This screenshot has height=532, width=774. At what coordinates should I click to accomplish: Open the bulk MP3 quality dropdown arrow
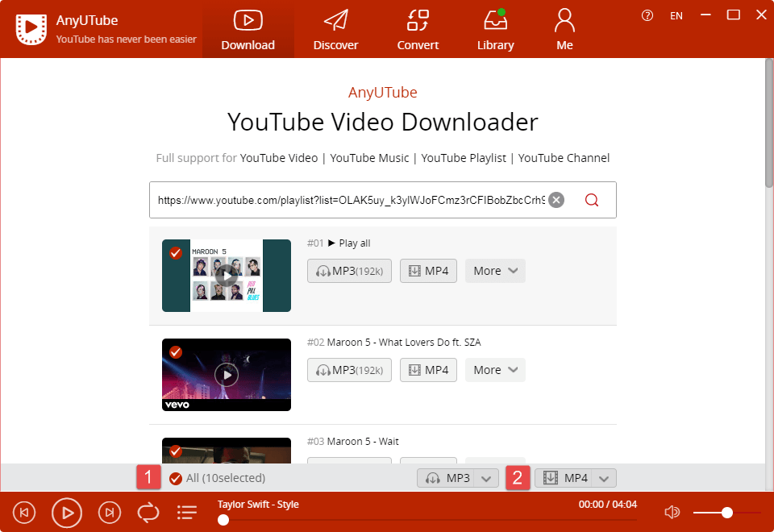click(x=486, y=478)
